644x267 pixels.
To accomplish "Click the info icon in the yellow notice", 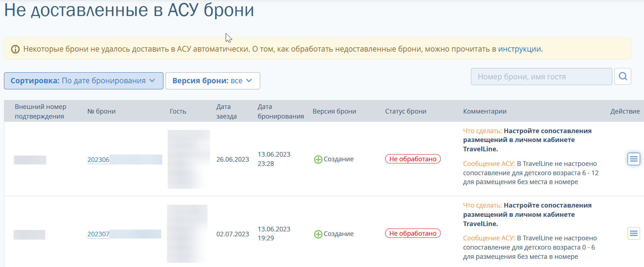I will tap(15, 49).
